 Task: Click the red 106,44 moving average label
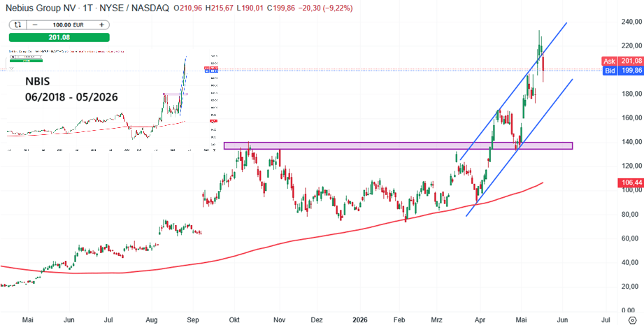[x=630, y=182]
